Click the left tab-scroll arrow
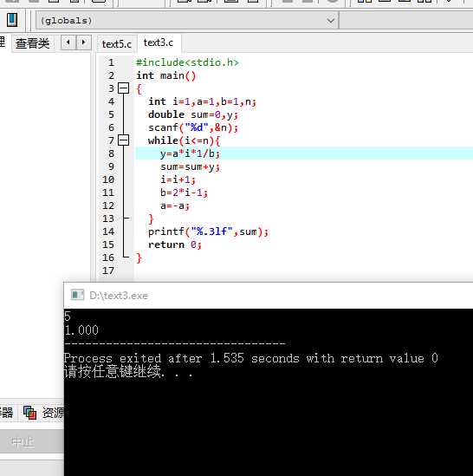Viewport: 473px width, 476px height. pos(68,42)
